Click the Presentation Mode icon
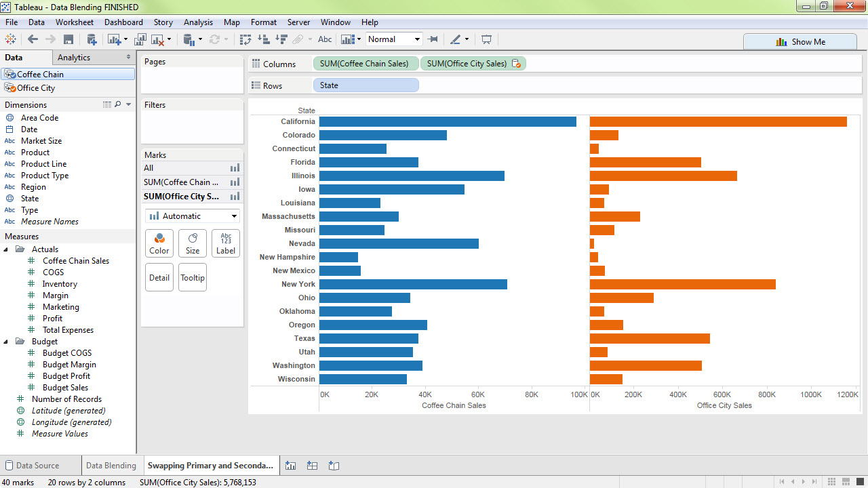 [x=486, y=39]
